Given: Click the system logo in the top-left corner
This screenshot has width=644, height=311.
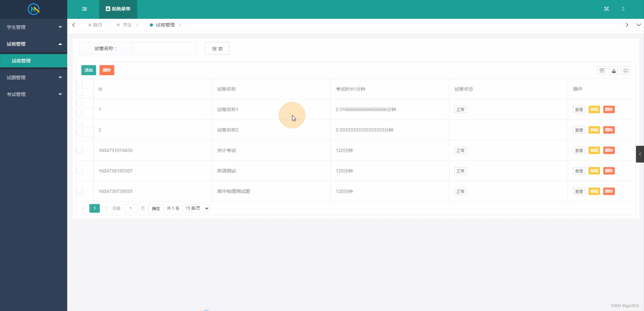Looking at the screenshot, I should (34, 9).
